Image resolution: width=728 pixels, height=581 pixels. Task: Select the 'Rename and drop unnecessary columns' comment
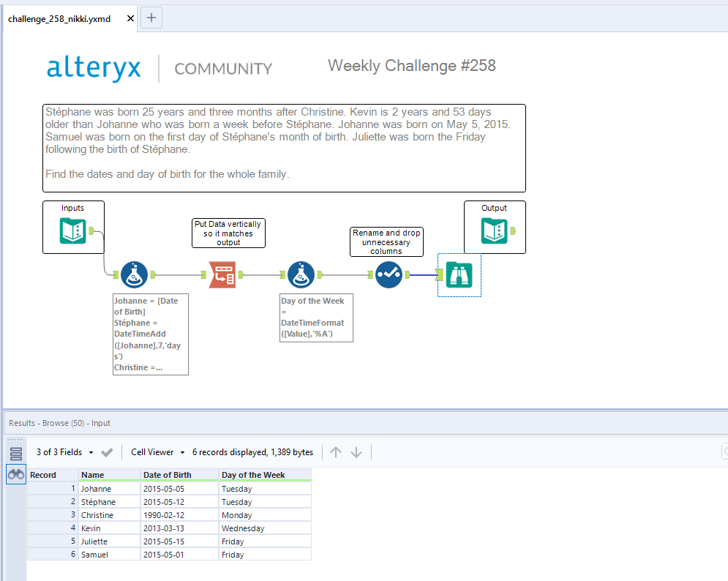[x=386, y=242]
